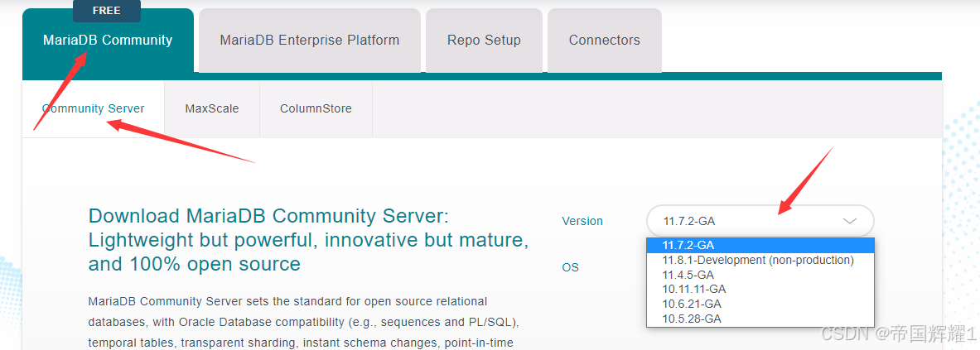Switch to MariaDB Enterprise Platform tab
This screenshot has height=350, width=980.
tap(309, 41)
